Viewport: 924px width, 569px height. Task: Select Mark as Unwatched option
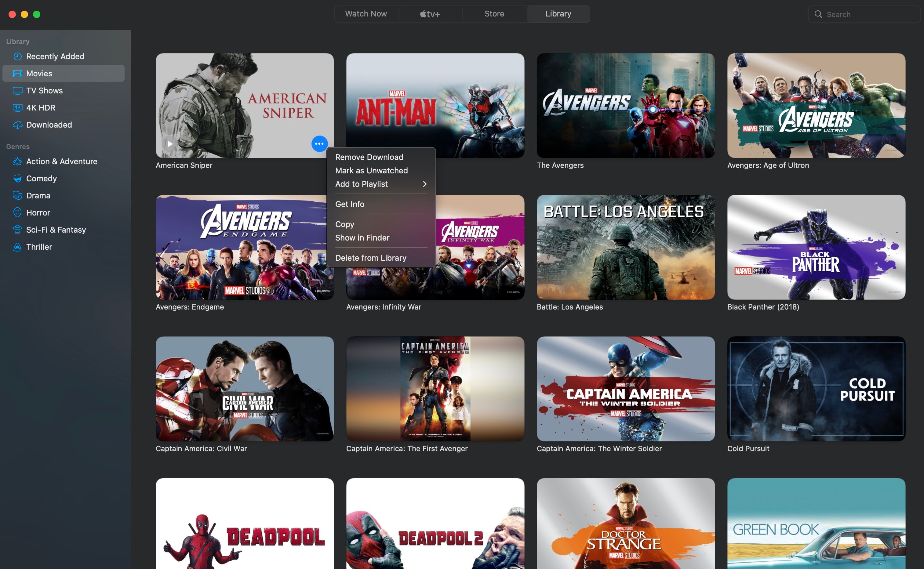(371, 170)
